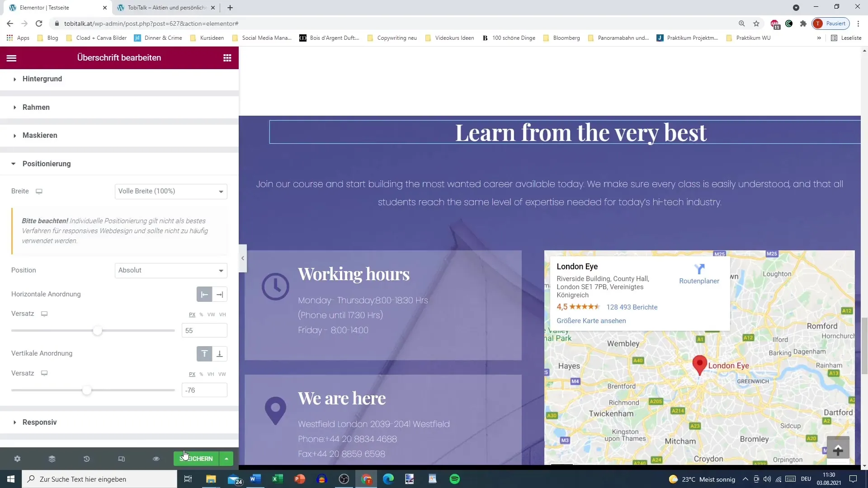868x488 pixels.
Task: Click the Windows search box
Action: tap(99, 479)
